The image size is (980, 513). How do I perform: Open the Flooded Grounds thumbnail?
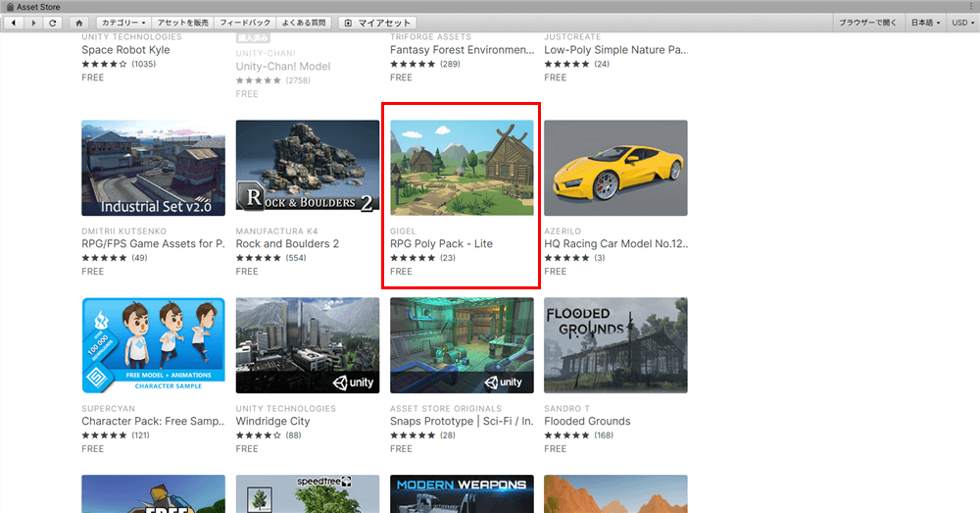click(x=615, y=345)
